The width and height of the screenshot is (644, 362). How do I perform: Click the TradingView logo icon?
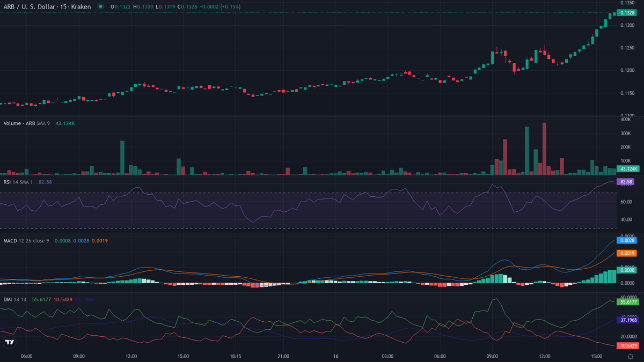click(10, 342)
